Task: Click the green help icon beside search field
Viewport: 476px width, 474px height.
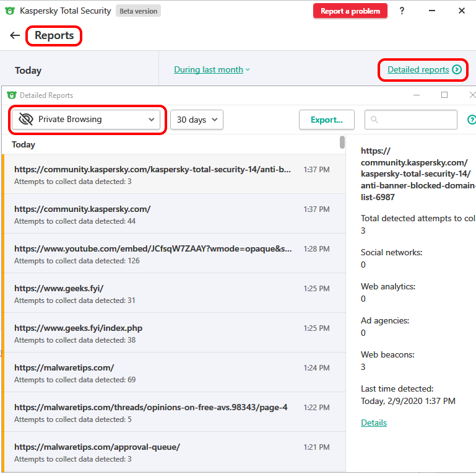Action: 471,120
